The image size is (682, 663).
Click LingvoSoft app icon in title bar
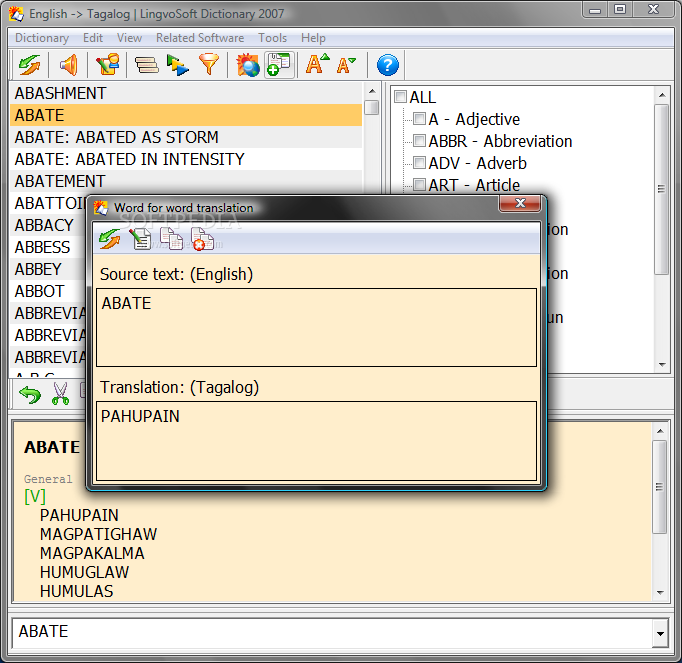point(16,14)
